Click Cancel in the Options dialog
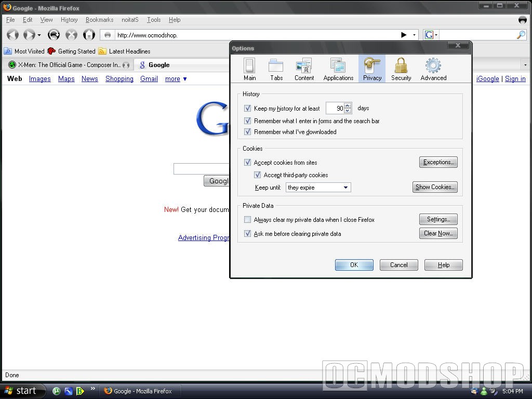 pos(398,265)
